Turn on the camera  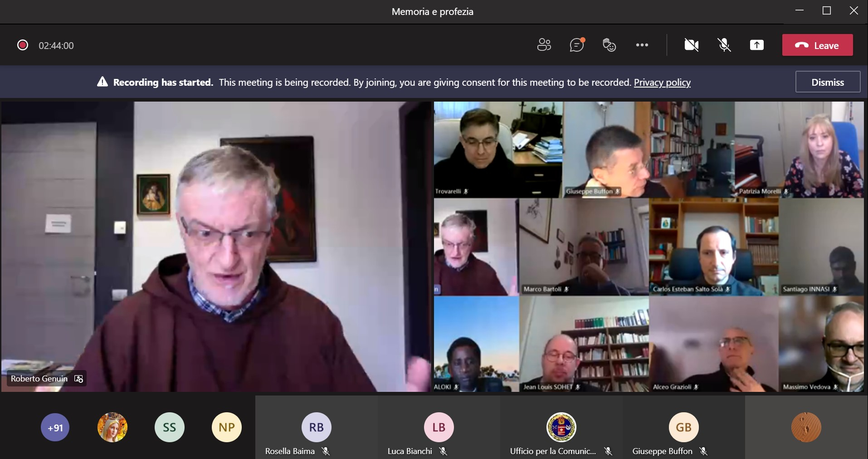(x=691, y=45)
